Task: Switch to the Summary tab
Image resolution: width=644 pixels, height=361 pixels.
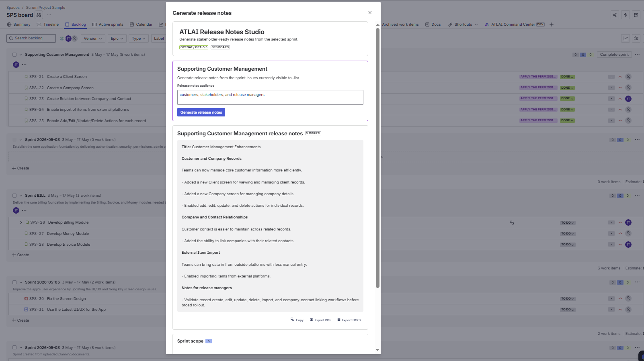Action: tap(18, 24)
